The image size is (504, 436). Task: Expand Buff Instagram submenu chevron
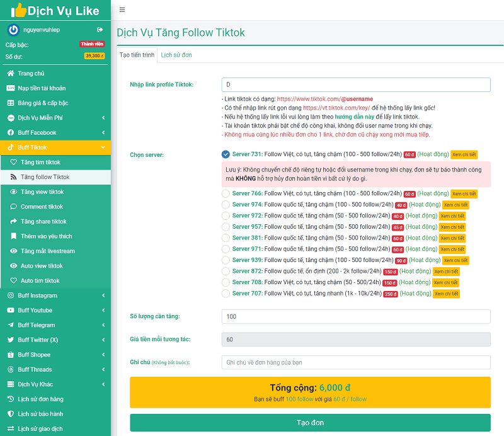pos(103,295)
